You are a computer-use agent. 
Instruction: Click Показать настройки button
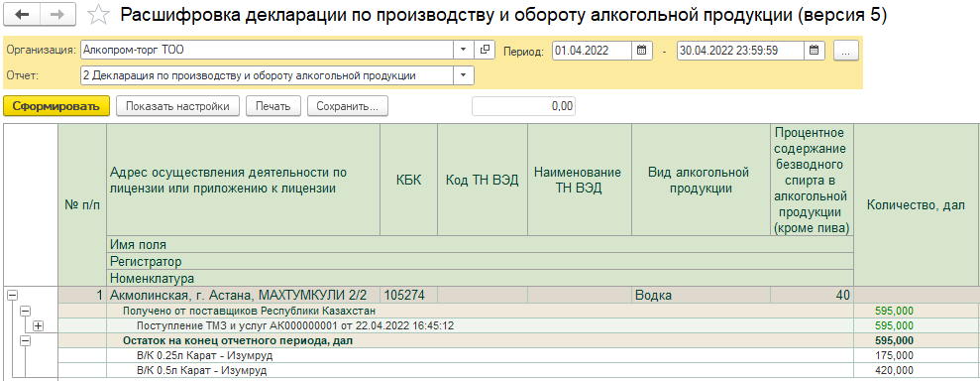pyautogui.click(x=176, y=106)
